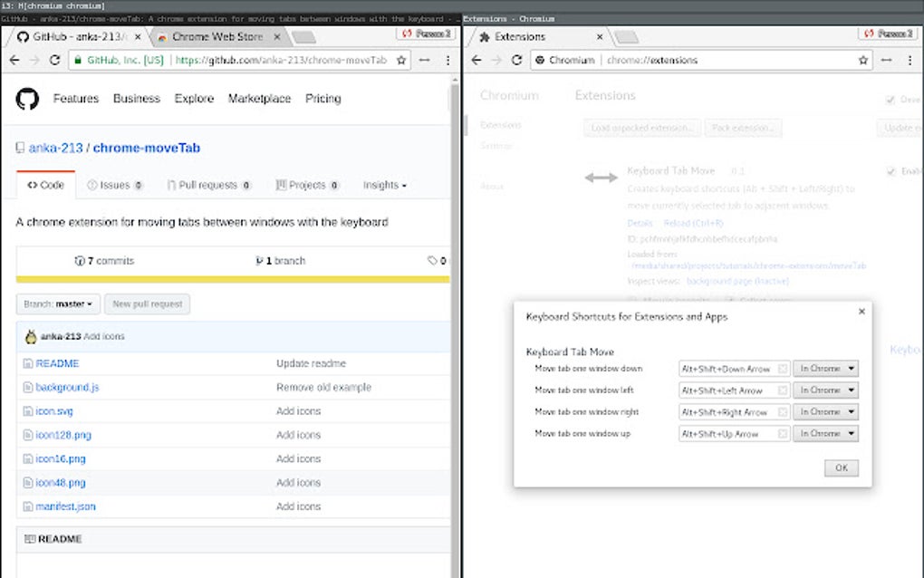
Task: Clear the Alt+Shift+Right Arrow shortcut
Action: point(783,412)
